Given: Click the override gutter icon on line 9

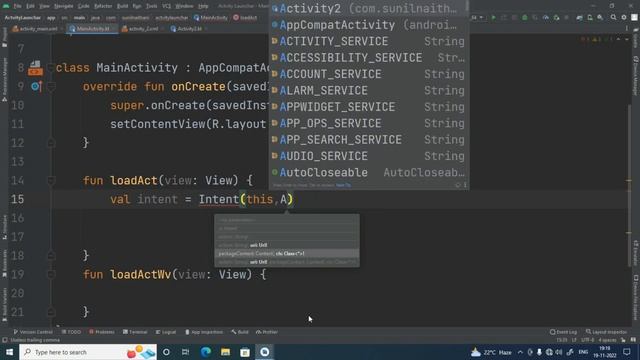Looking at the screenshot, I should coord(36,87).
